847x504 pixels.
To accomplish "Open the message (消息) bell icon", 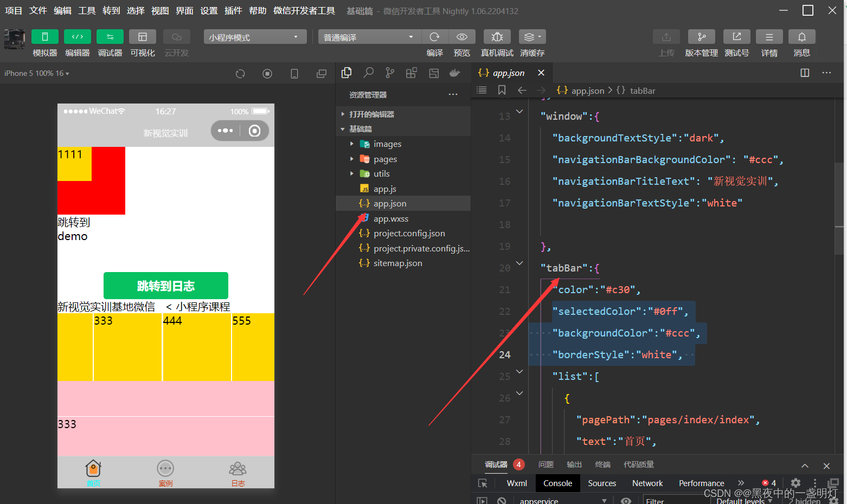I will click(x=801, y=37).
